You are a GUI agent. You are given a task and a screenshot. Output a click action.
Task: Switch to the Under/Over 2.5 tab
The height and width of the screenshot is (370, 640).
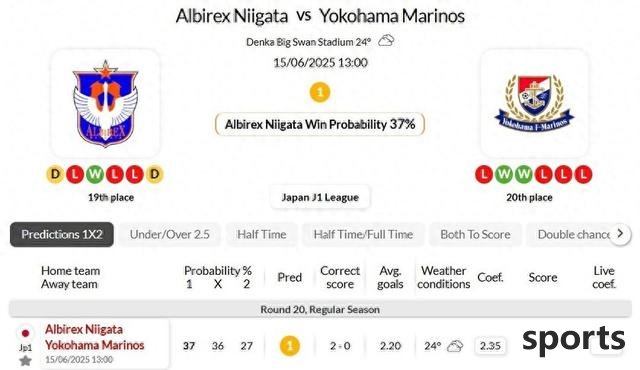170,235
